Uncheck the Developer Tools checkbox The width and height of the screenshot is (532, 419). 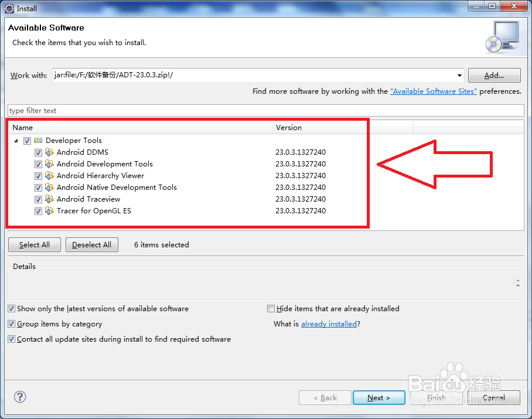click(27, 141)
